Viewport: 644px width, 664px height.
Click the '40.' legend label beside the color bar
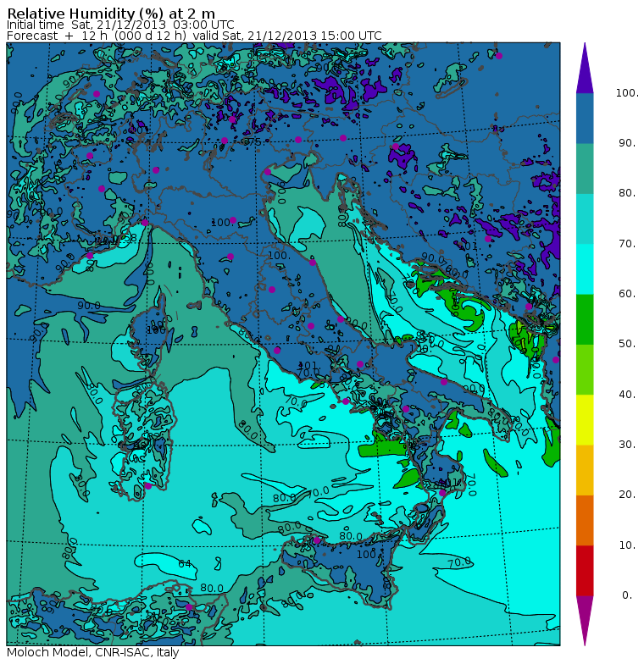coord(627,395)
